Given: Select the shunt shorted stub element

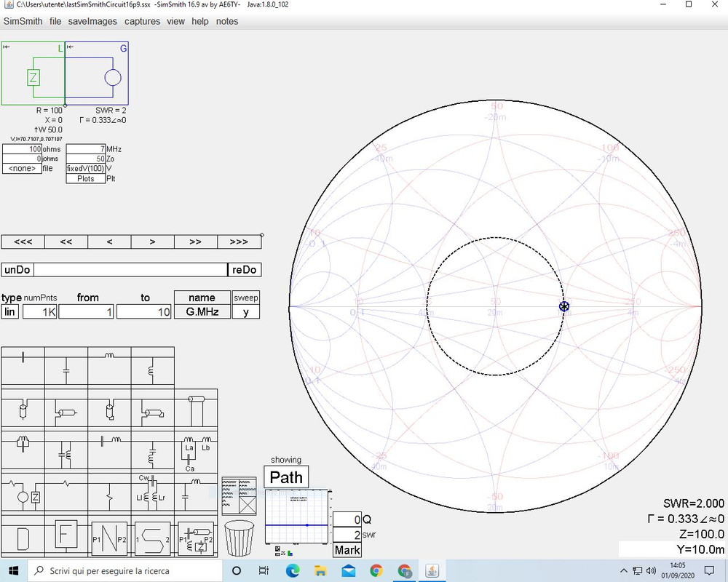Looking at the screenshot, I should pyautogui.click(x=153, y=408).
